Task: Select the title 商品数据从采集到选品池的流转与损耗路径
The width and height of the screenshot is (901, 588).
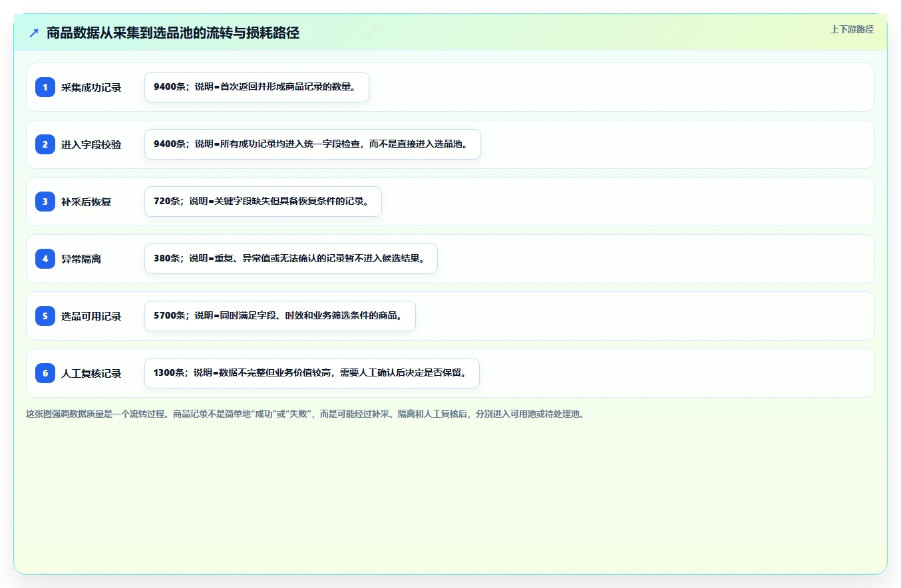Action: click(173, 33)
